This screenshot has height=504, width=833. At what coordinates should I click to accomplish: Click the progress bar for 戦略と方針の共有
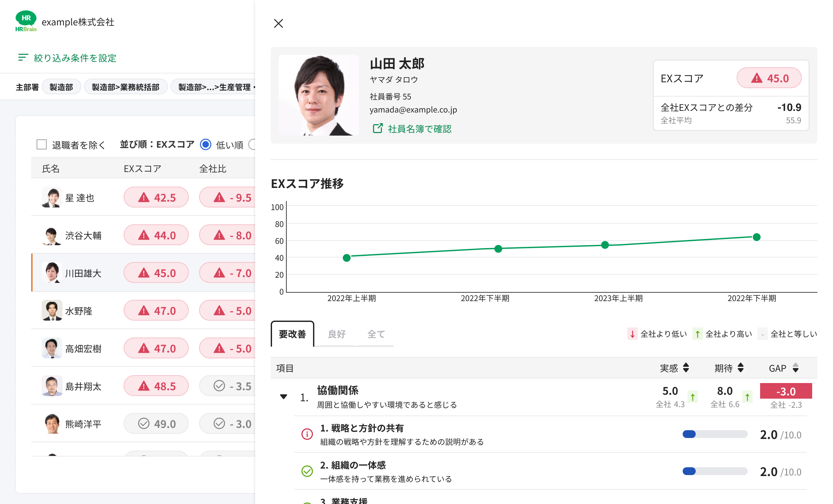pyautogui.click(x=715, y=434)
